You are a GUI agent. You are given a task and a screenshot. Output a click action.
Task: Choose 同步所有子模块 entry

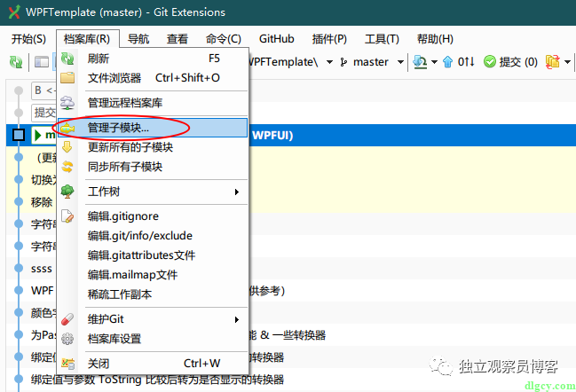153,167
